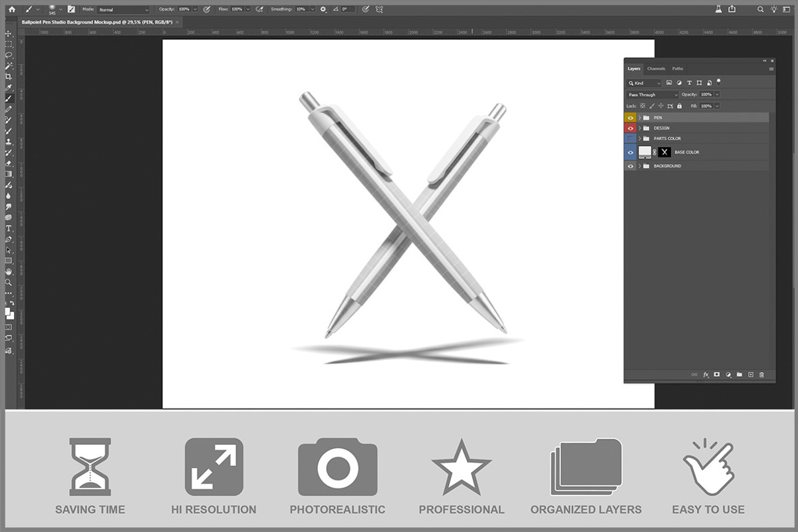Hide the BACKGROUND group layer
The width and height of the screenshot is (798, 532).
pyautogui.click(x=630, y=166)
